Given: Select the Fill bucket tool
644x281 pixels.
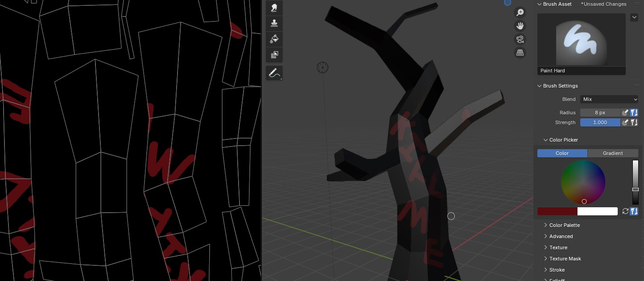Looking at the screenshot, I should click(x=274, y=39).
